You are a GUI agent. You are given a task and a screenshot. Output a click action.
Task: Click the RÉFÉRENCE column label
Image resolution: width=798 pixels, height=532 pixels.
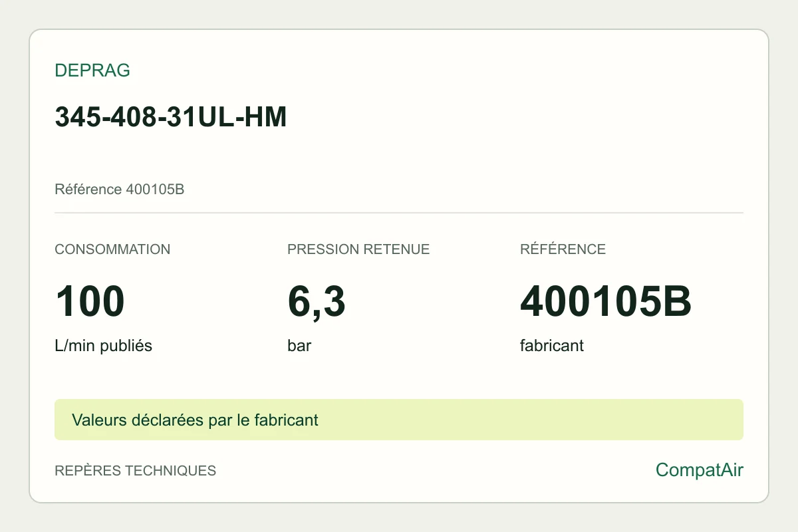click(563, 249)
